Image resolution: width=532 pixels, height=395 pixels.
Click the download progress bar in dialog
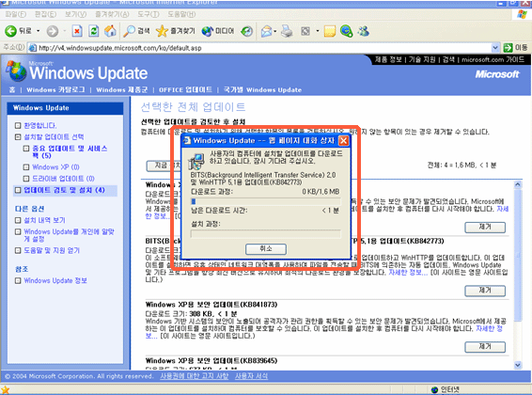click(266, 201)
